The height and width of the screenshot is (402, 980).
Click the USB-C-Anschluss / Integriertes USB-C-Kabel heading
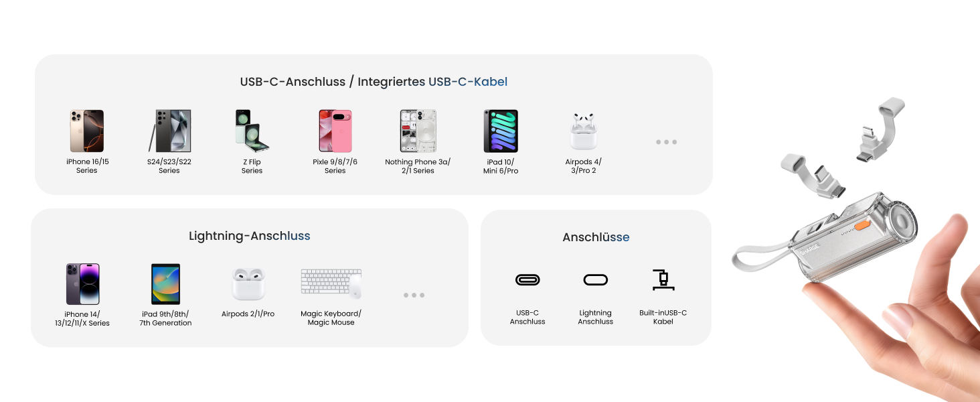tap(374, 82)
